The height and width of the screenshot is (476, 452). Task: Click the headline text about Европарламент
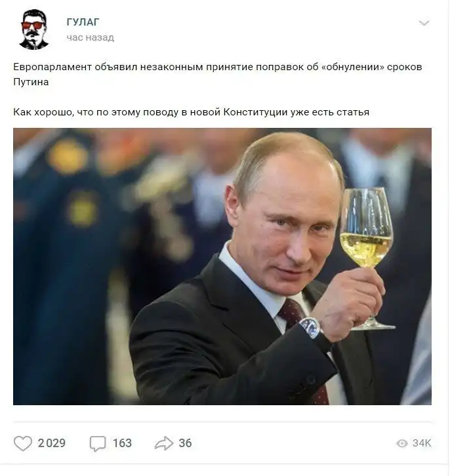[218, 74]
